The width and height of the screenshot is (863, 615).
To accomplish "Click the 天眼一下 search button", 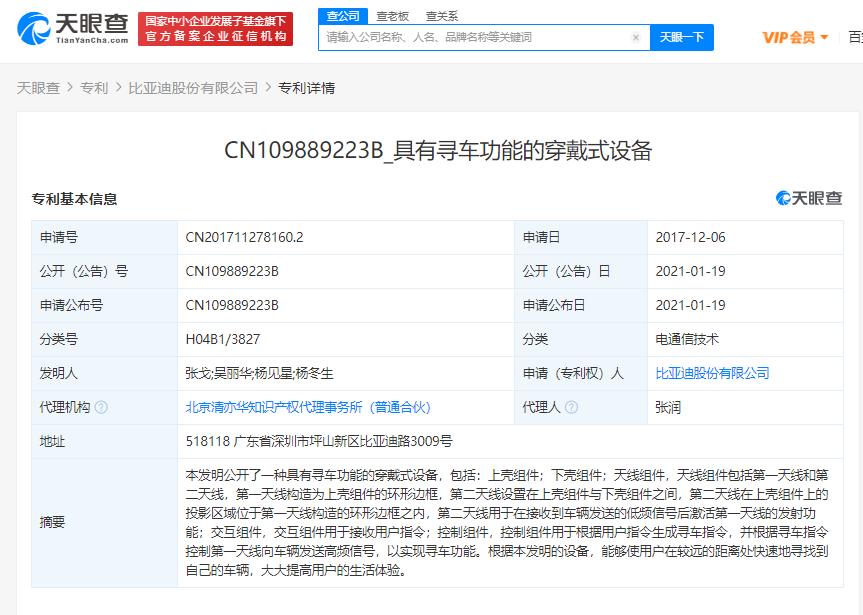I will point(682,37).
